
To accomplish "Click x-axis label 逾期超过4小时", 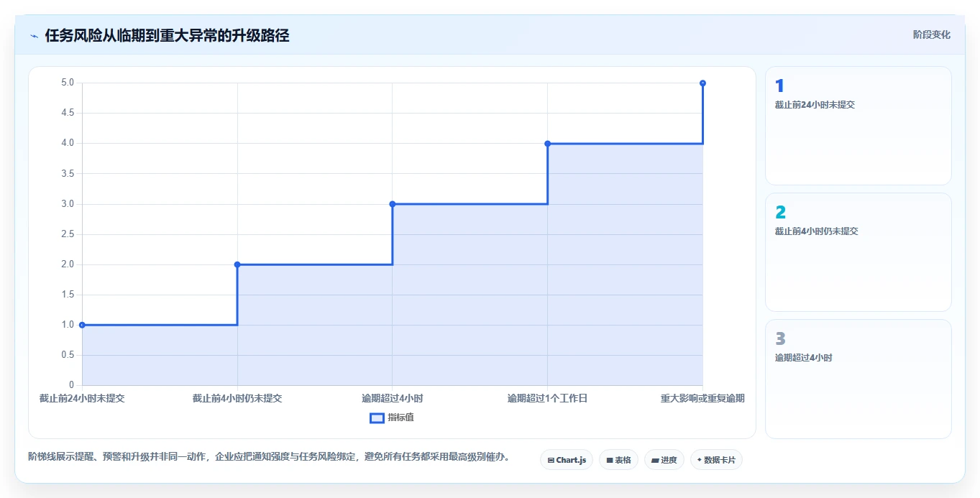I will (x=393, y=398).
